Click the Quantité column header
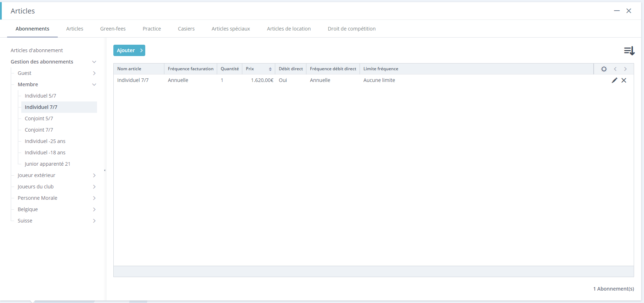644x303 pixels. [x=230, y=69]
